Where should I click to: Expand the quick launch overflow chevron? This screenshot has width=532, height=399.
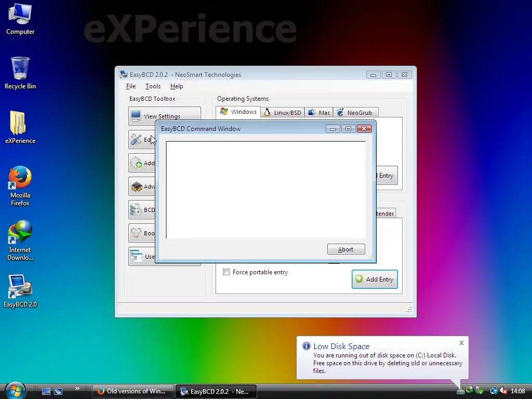77,389
